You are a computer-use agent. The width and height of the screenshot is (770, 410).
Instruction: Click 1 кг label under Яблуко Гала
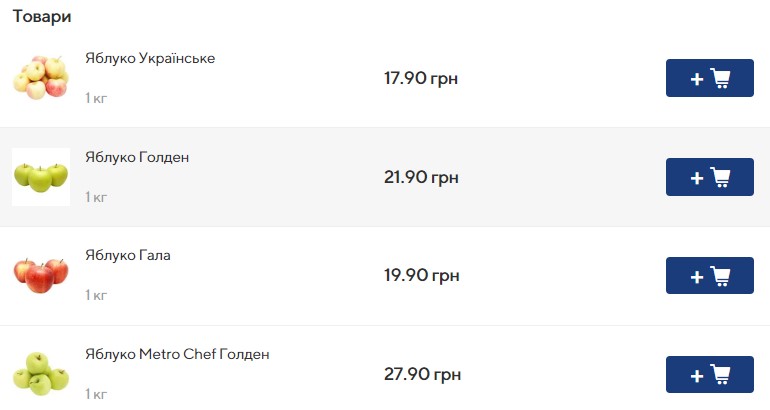click(96, 295)
